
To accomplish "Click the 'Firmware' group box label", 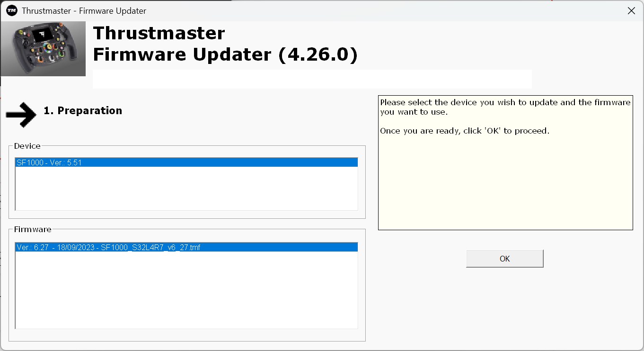I will 33,229.
